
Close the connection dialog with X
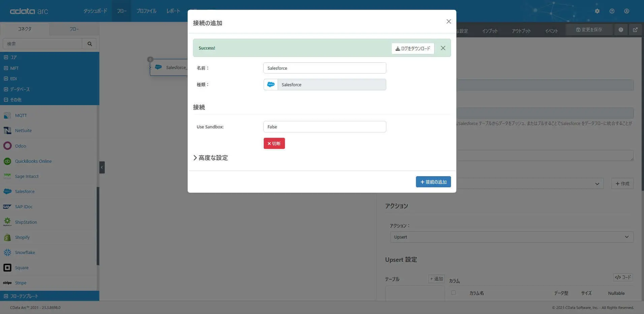click(x=449, y=22)
